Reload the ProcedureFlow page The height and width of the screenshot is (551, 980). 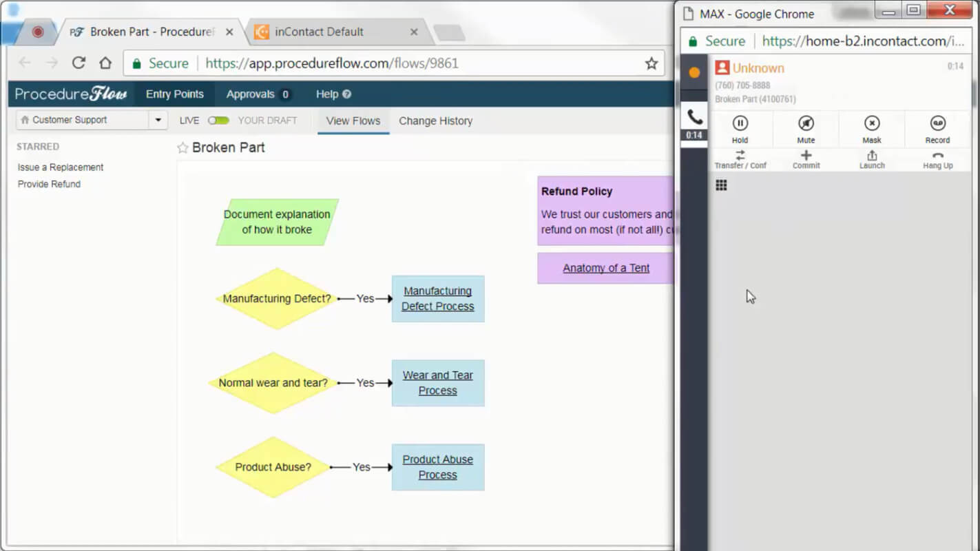[79, 63]
